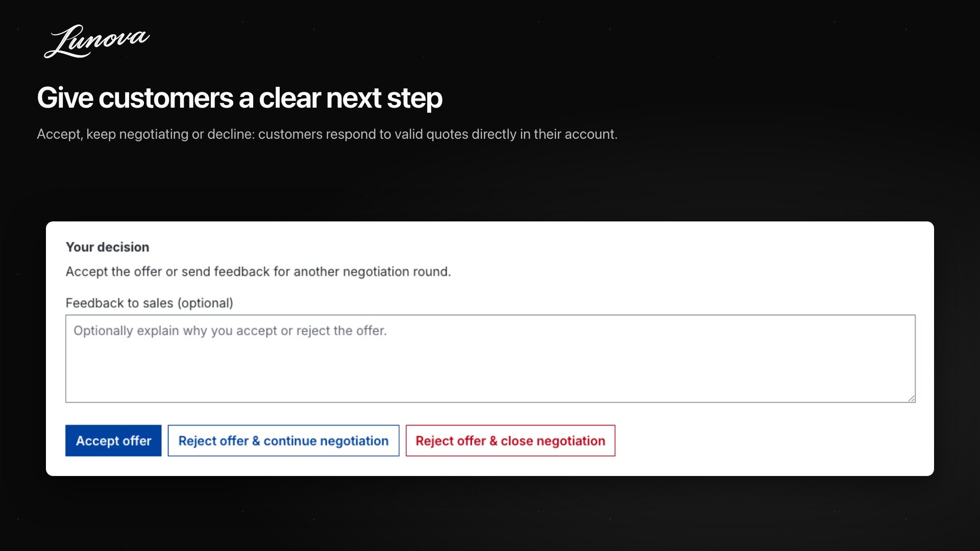Click the blue Accept offer button
Viewport: 980px width, 551px height.
coord(113,440)
